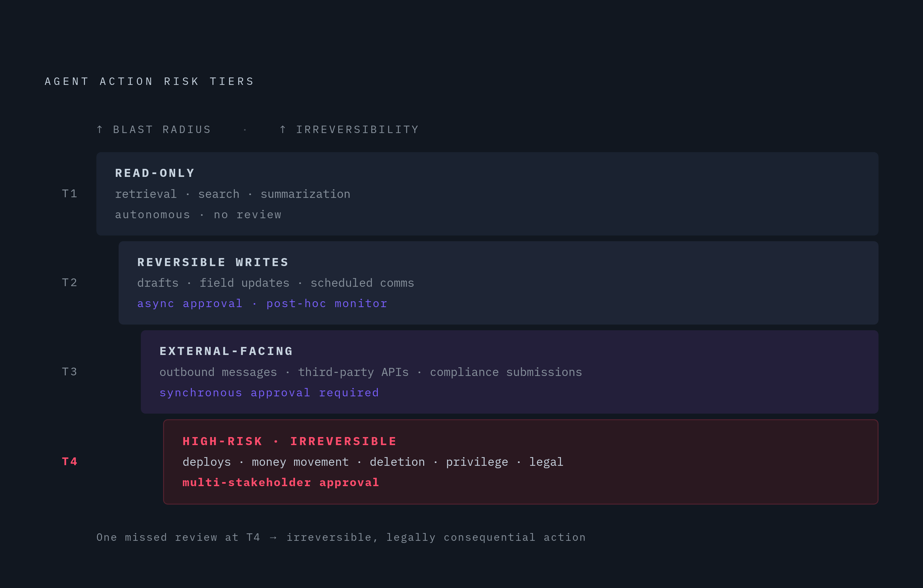923x588 pixels.
Task: Click the 'AGENT ACTION RISK TIERS' title
Action: click(x=150, y=81)
